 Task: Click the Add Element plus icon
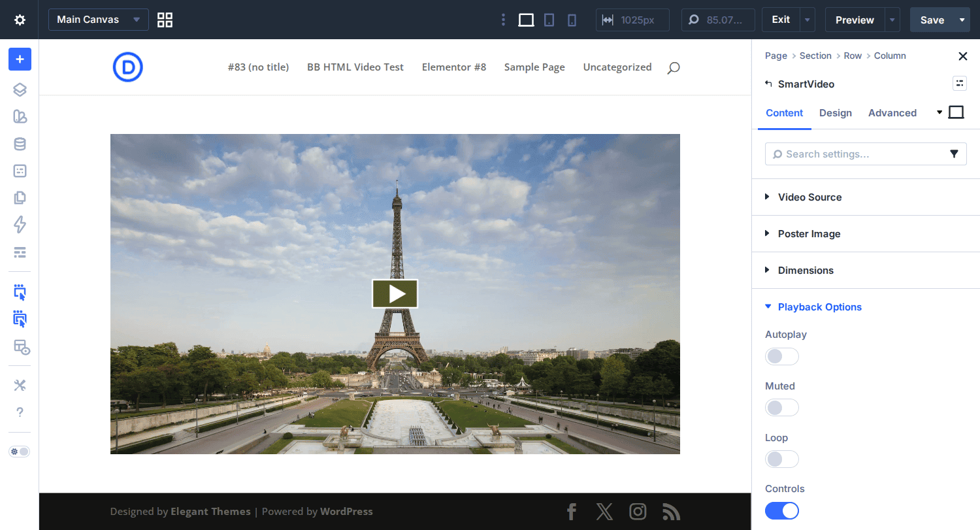[20, 59]
